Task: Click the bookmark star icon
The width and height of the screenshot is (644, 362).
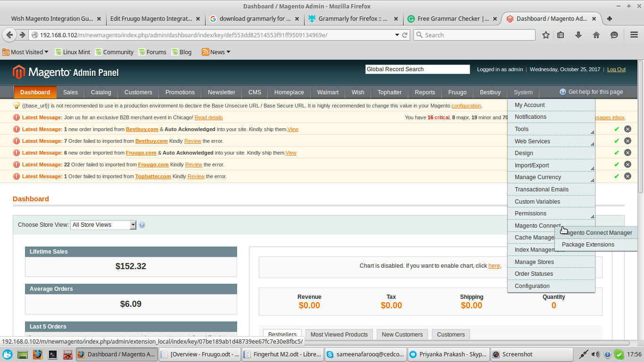Action: [545, 35]
